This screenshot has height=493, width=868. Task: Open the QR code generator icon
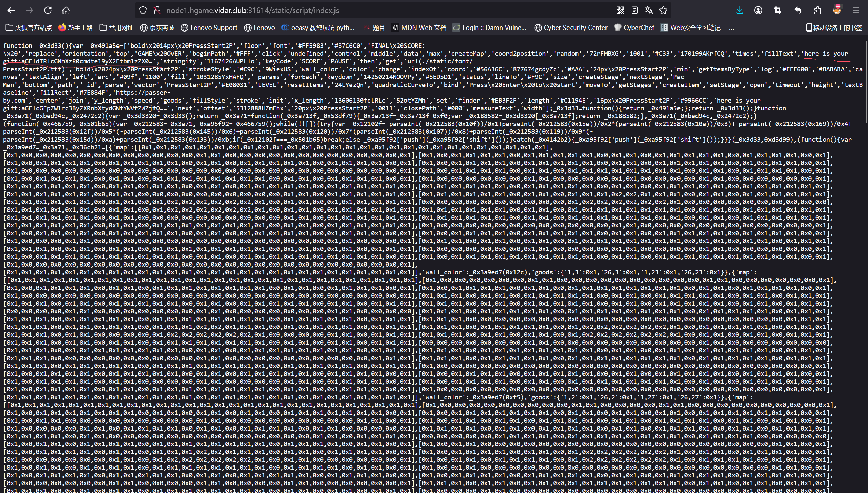620,10
